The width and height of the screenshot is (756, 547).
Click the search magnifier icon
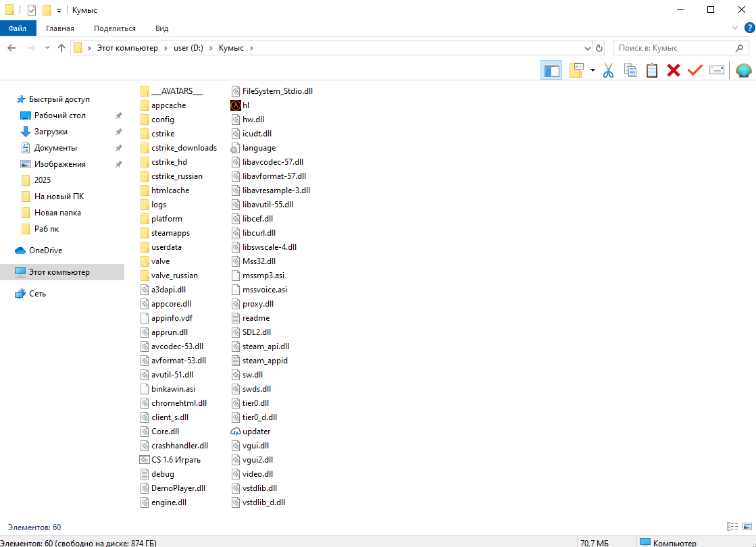pyautogui.click(x=740, y=48)
